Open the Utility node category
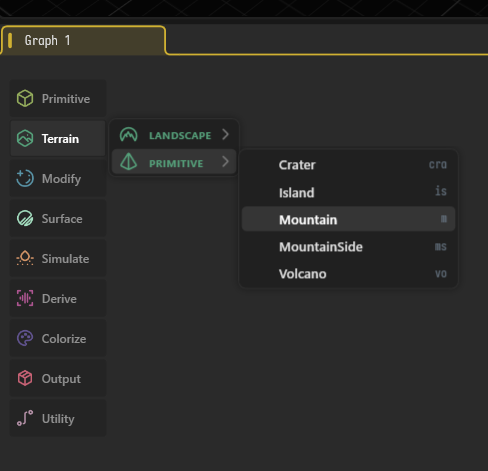 [58, 418]
